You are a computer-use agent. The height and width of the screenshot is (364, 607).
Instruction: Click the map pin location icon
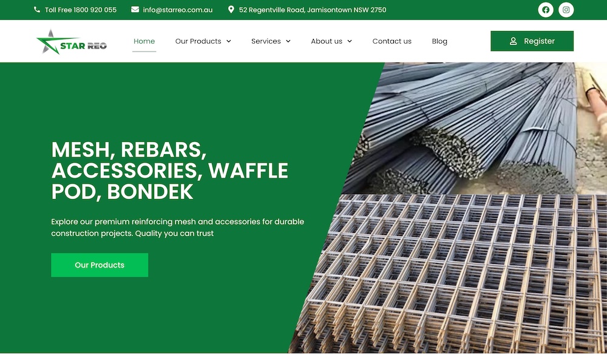[x=231, y=10]
